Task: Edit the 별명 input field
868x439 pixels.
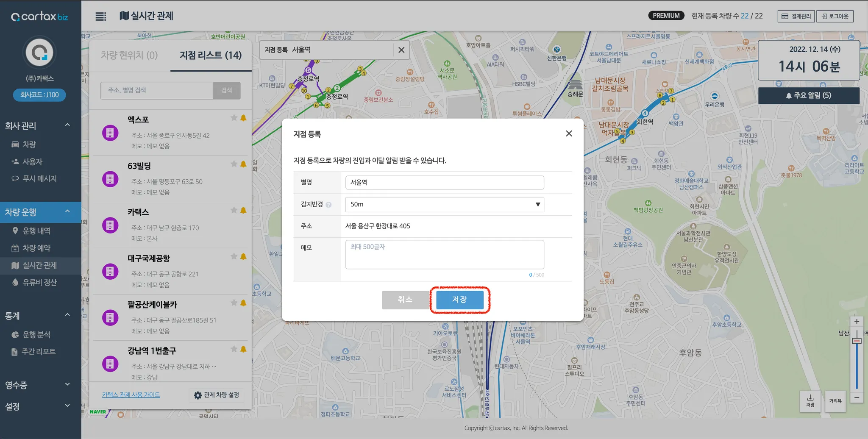Action: point(445,182)
